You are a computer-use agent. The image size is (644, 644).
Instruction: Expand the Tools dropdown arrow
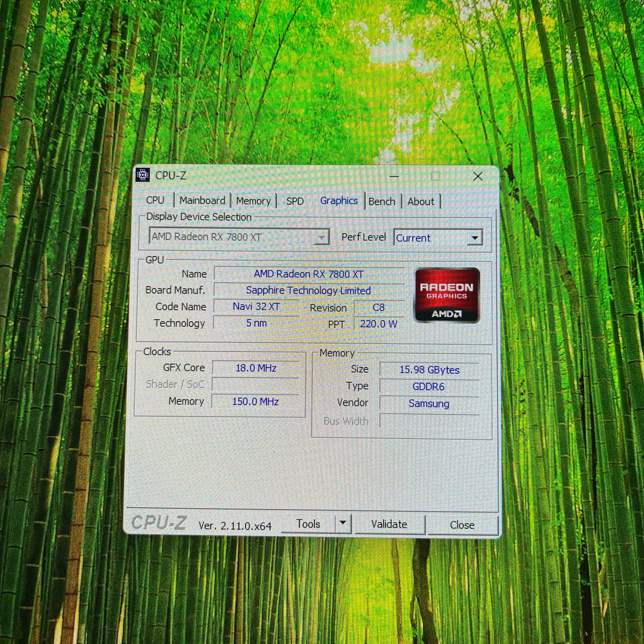point(343,524)
